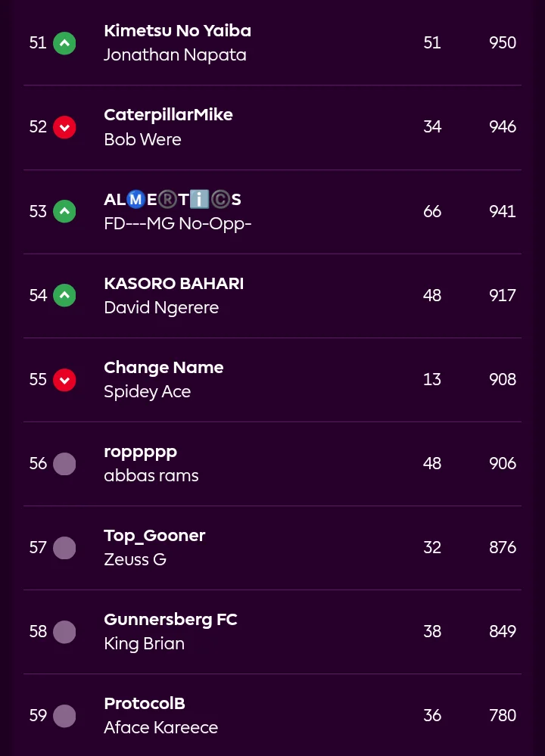Viewport: 545px width, 756px height.
Task: Select the KASORO BAHARI team entry
Action: point(173,284)
